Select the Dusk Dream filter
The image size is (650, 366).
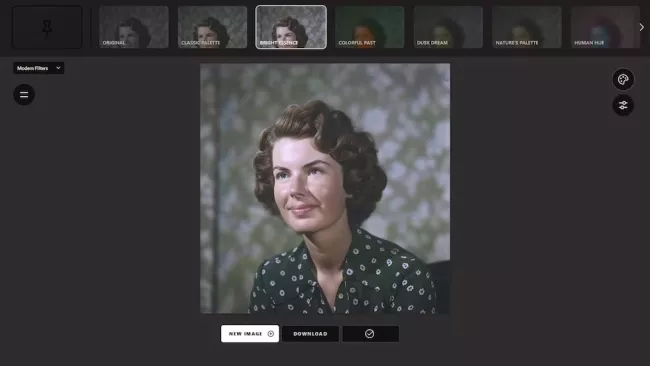[448, 27]
